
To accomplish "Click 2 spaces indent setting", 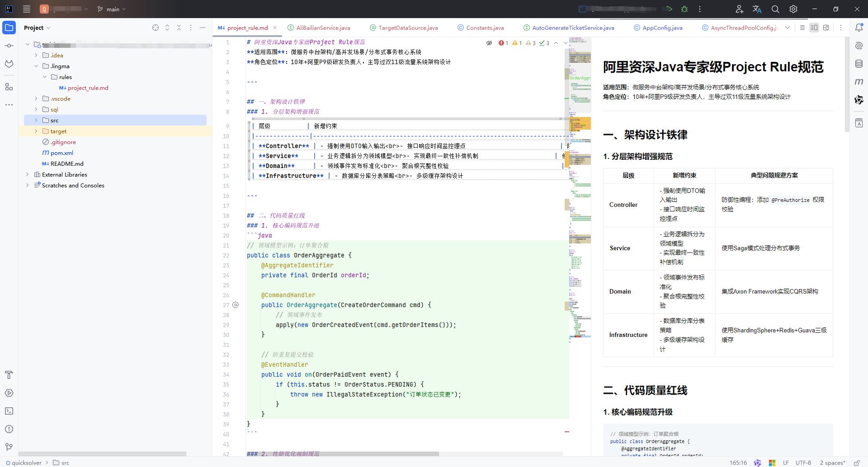I will coord(832,462).
